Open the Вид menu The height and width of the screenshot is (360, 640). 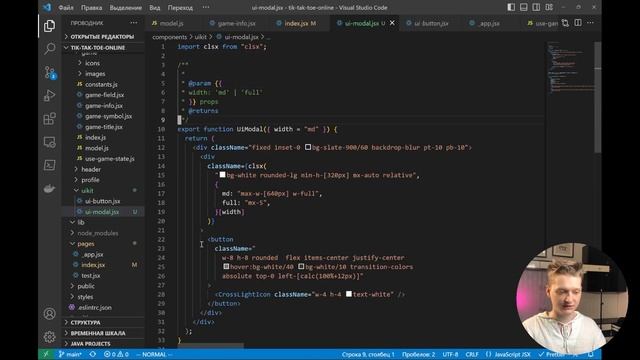point(155,7)
